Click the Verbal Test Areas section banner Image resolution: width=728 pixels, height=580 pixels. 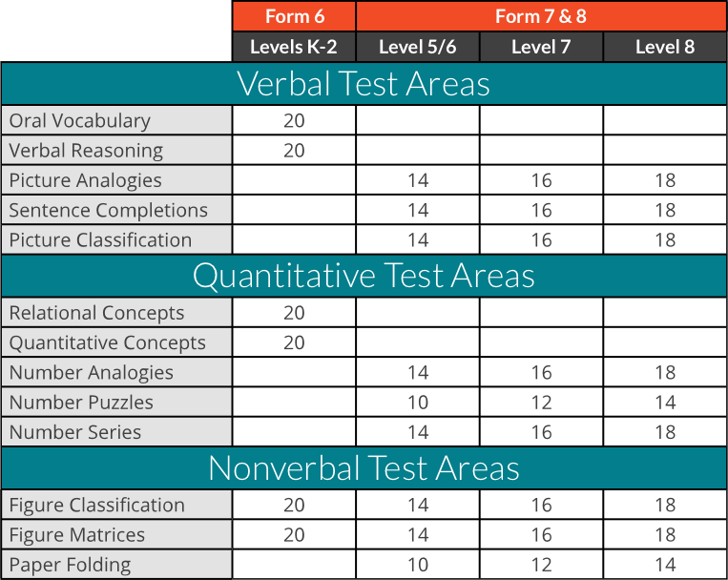(x=364, y=84)
